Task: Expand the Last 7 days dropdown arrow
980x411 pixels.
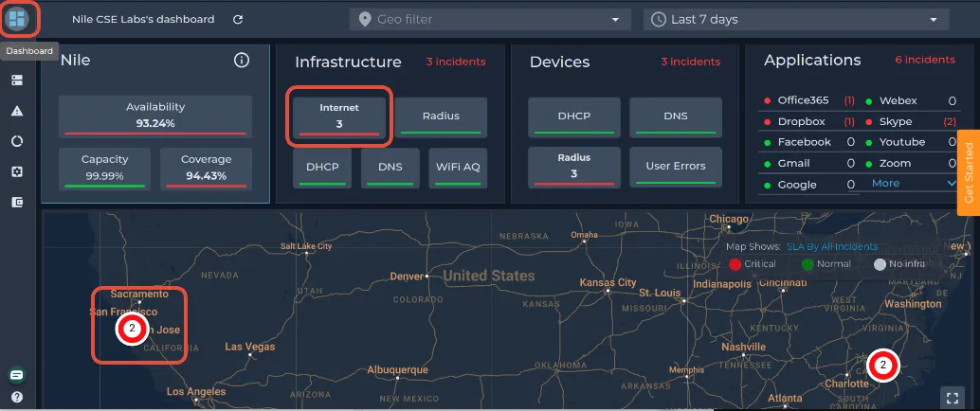Action: coord(934,19)
